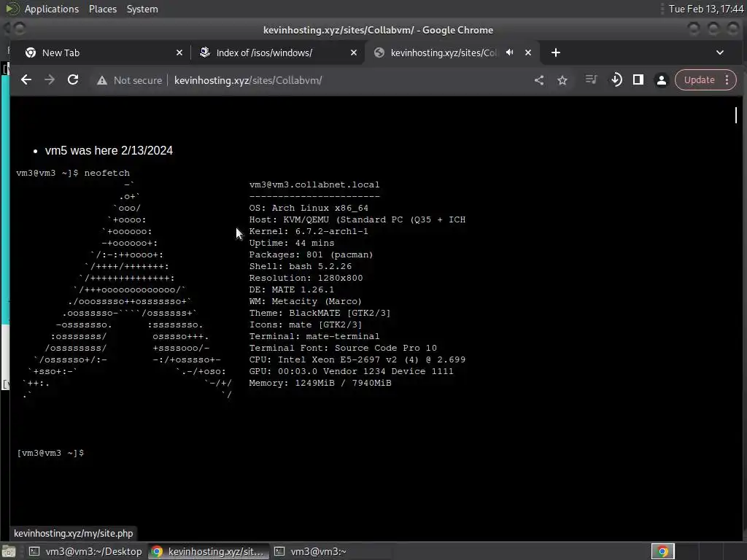Screen dimensions: 747x560
Task: Open the Applications menu
Action: click(x=52, y=9)
